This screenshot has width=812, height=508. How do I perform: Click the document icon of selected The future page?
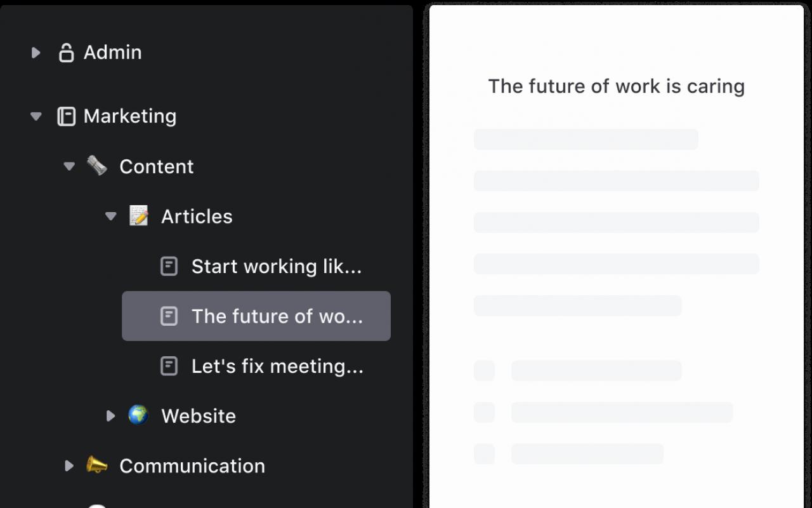(x=169, y=316)
